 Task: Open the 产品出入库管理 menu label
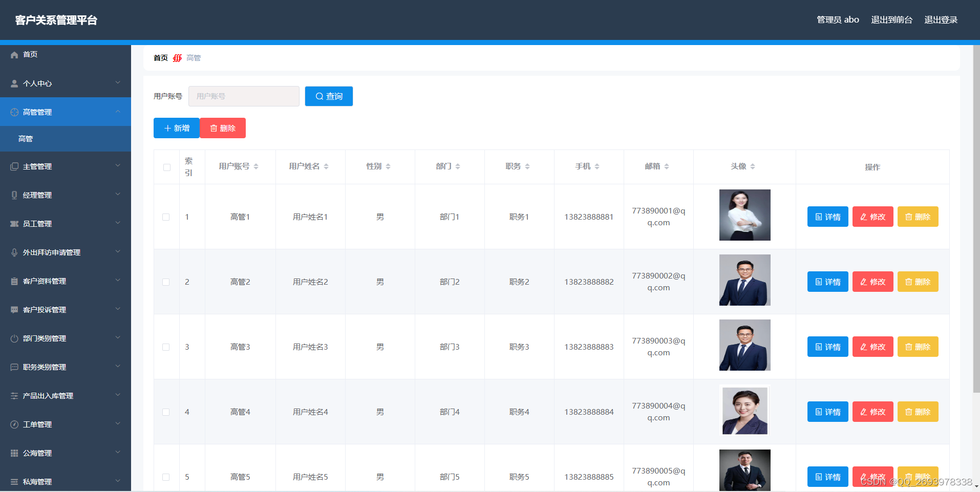(x=48, y=396)
